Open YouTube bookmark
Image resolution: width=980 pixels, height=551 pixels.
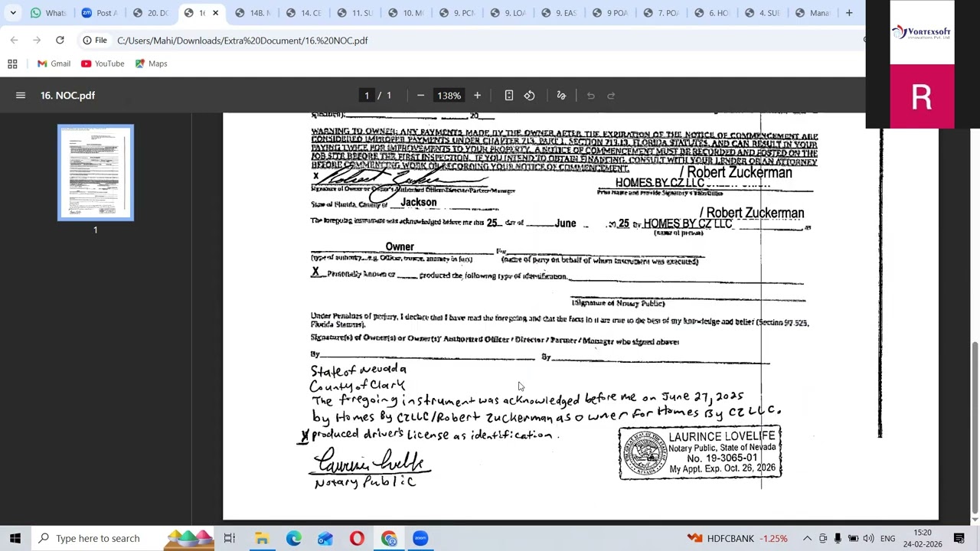pos(103,64)
